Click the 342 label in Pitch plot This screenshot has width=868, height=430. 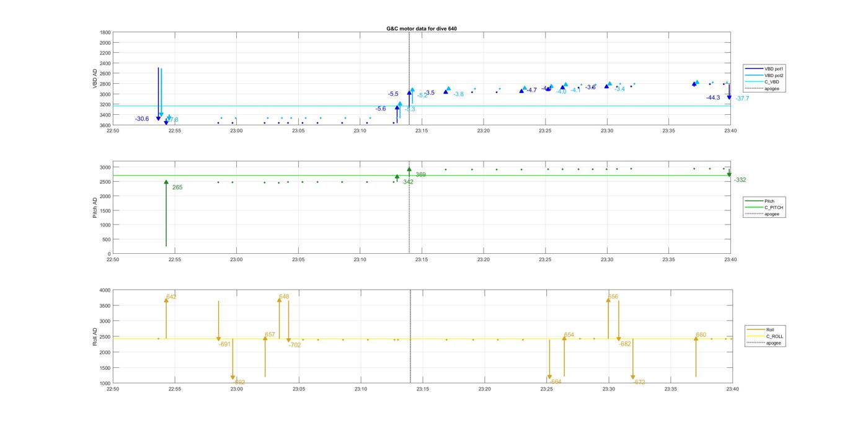point(408,182)
